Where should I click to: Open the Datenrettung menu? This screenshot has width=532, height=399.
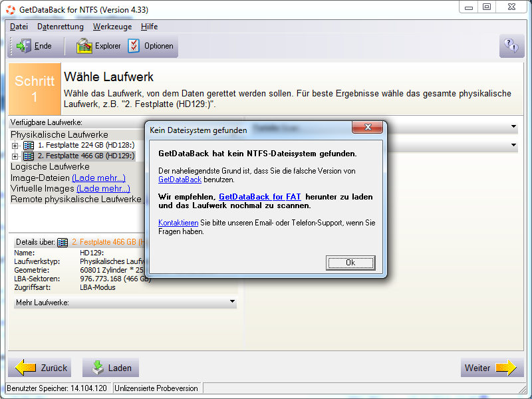pyautogui.click(x=61, y=27)
